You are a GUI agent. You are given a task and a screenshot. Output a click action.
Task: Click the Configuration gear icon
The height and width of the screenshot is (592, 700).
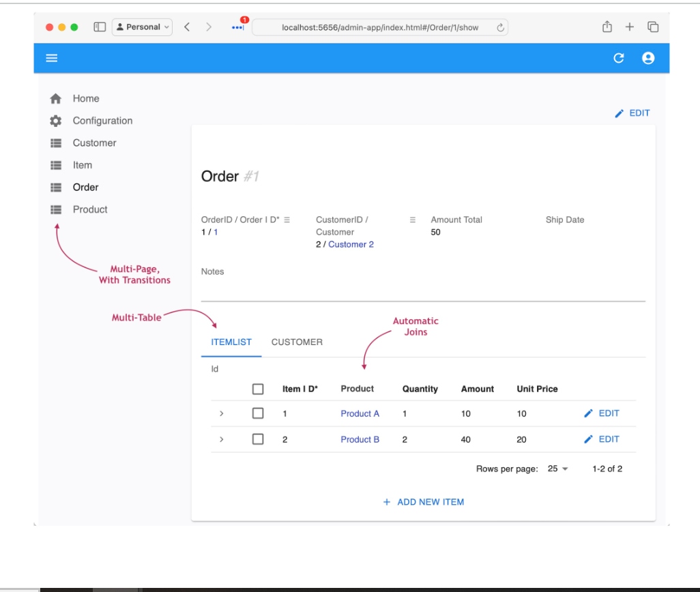(56, 121)
